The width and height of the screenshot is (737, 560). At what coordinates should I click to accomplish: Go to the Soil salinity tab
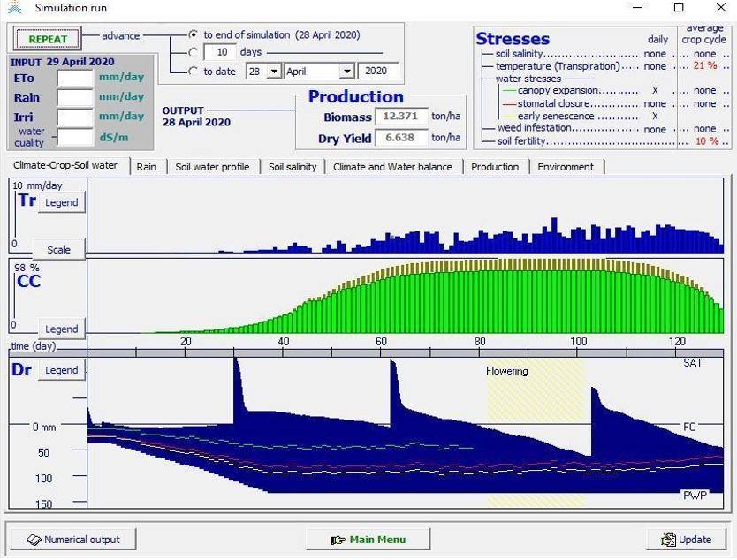(293, 166)
